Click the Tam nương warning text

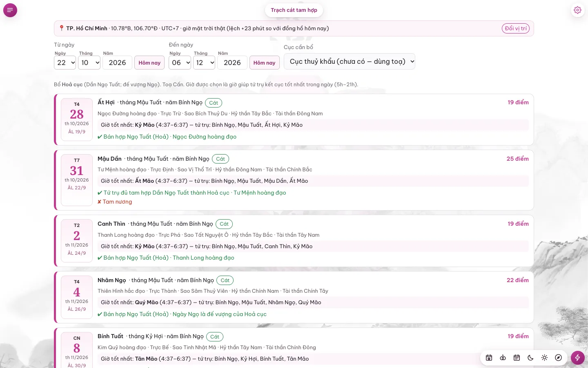pos(115,202)
